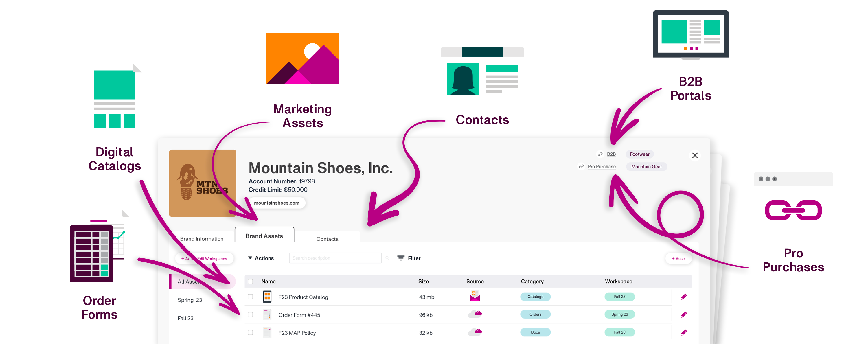Check the box for F23 Product Catalog
The height and width of the screenshot is (344, 868).
250,297
